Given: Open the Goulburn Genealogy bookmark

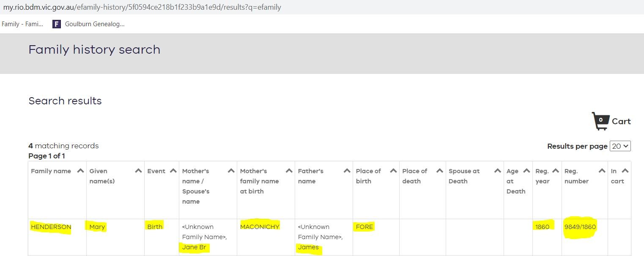Looking at the screenshot, I should (88, 24).
